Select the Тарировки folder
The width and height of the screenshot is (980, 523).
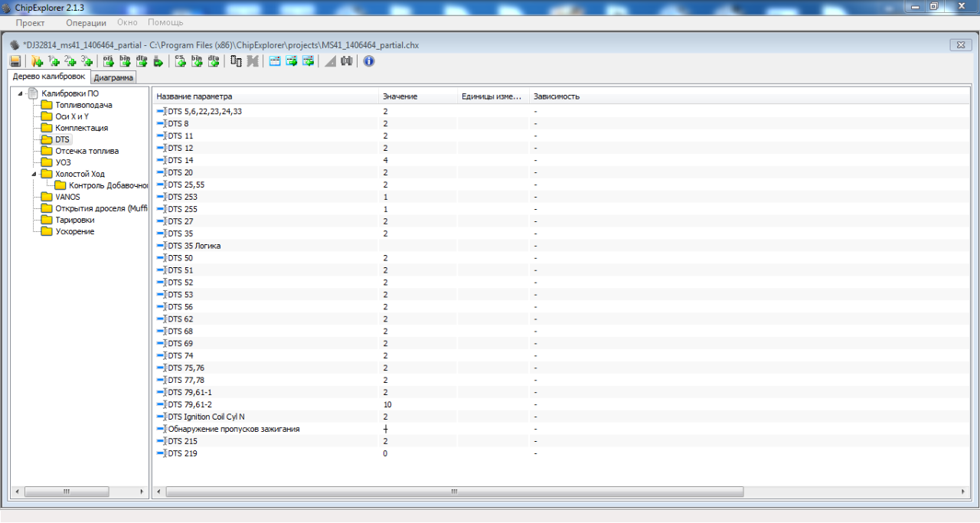click(75, 220)
